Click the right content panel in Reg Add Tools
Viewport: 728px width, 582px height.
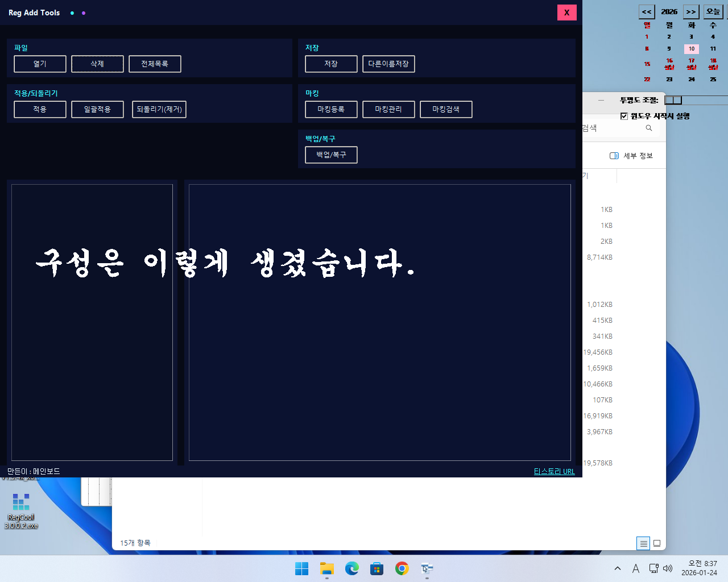click(x=380, y=322)
